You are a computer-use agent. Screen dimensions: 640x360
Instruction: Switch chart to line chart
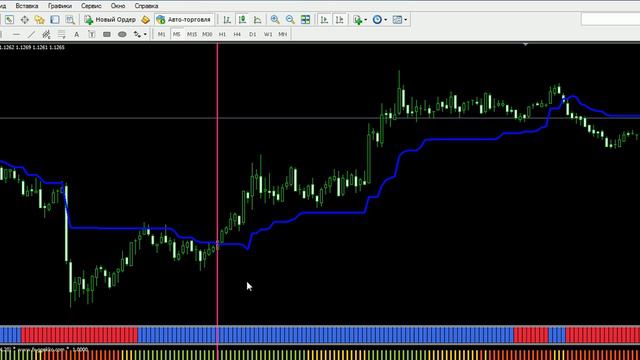[x=258, y=20]
